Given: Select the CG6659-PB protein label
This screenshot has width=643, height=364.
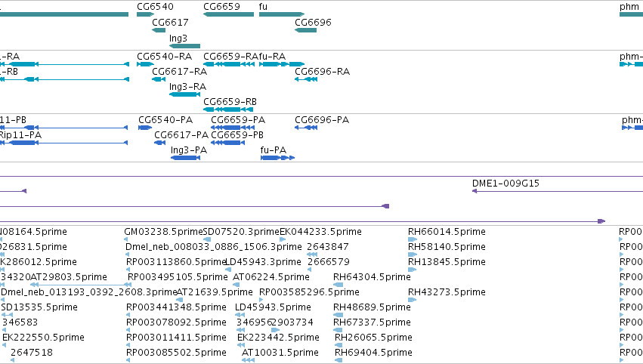Looking at the screenshot, I should [237, 135].
